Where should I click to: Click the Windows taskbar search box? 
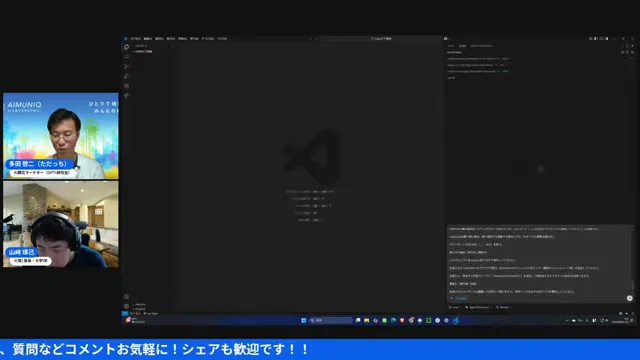330,320
